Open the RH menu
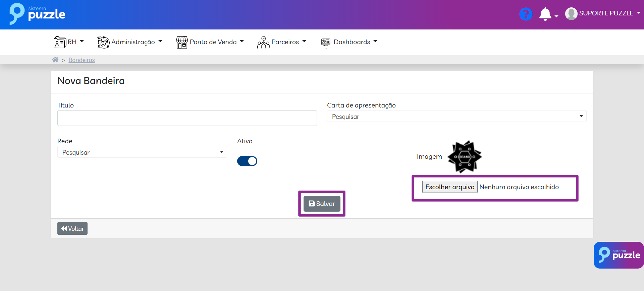The image size is (644, 291). (69, 42)
